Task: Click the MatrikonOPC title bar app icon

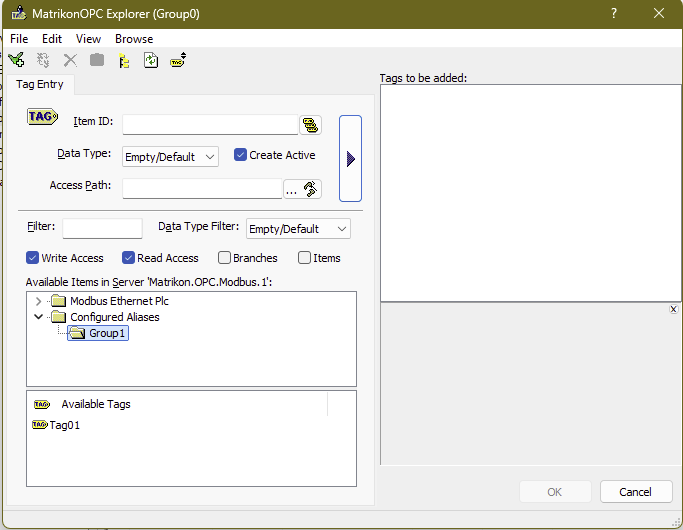Action: pyautogui.click(x=19, y=13)
